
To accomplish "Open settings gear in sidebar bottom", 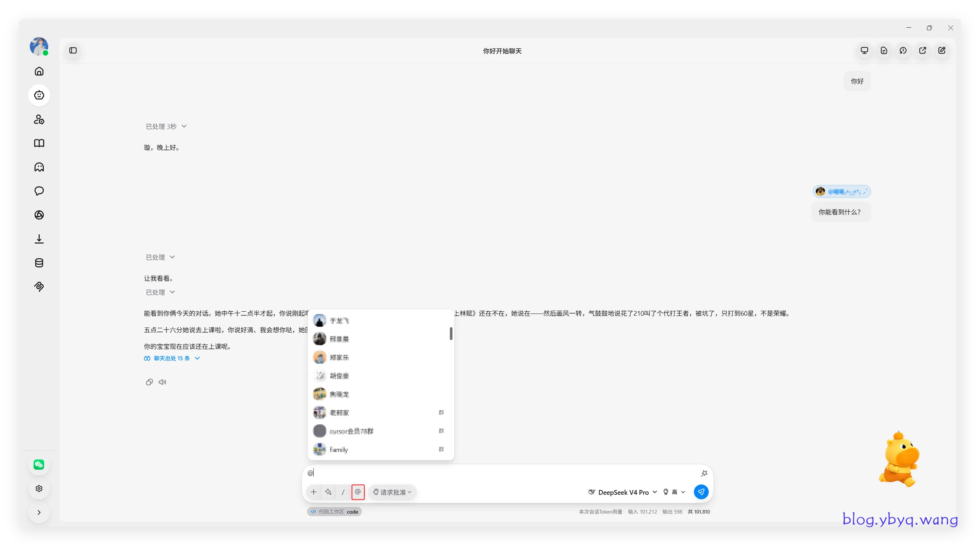I will (39, 489).
